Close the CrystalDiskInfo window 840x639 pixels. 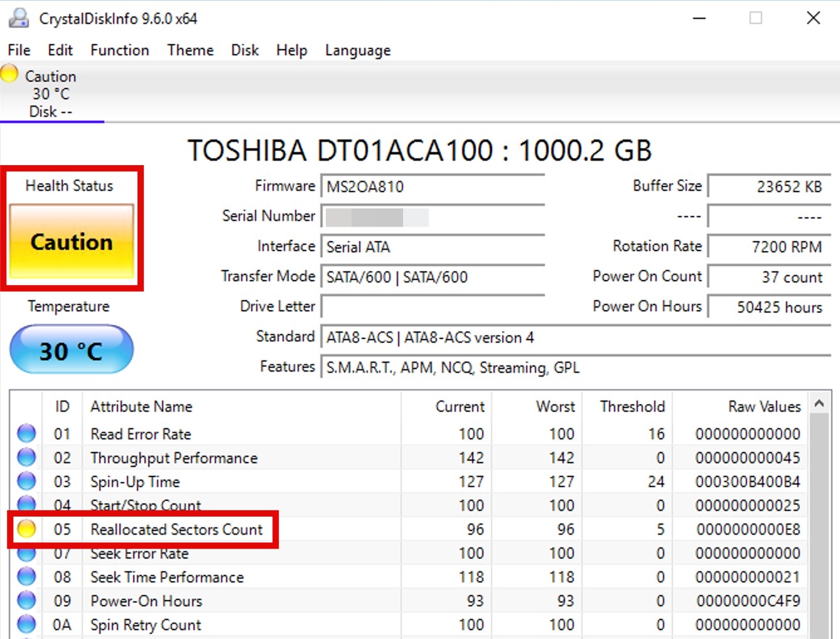813,18
